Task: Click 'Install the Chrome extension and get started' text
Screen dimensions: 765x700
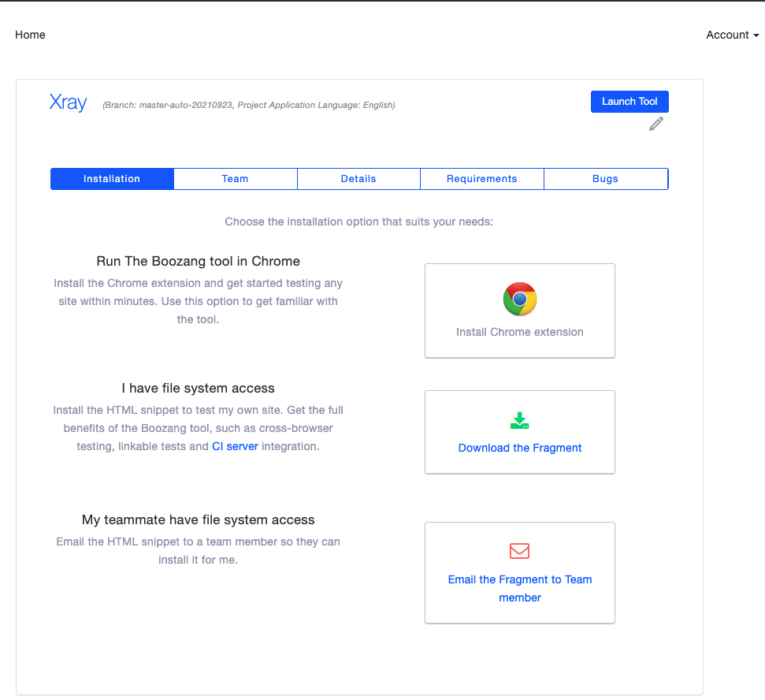Action: click(x=198, y=301)
